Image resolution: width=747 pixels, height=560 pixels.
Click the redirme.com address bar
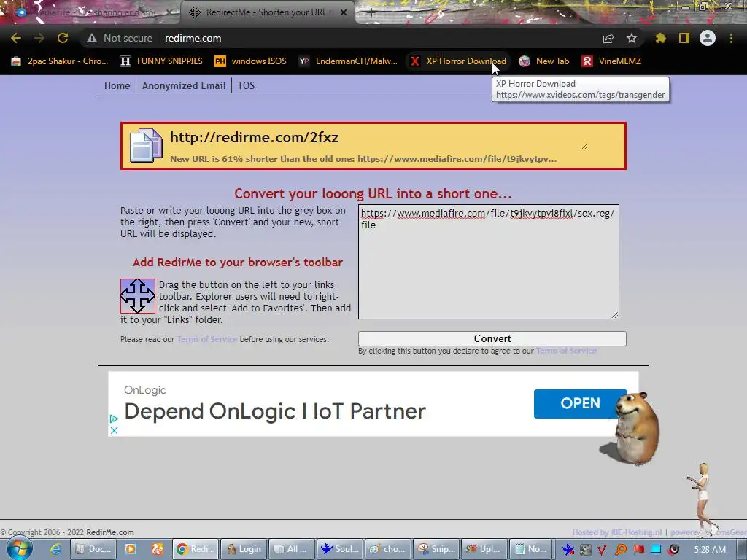pyautogui.click(x=193, y=38)
